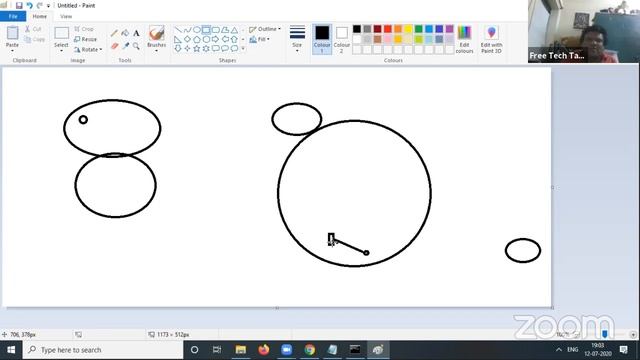Adjust the zoom slider in status bar
640x360 pixels.
(605, 334)
